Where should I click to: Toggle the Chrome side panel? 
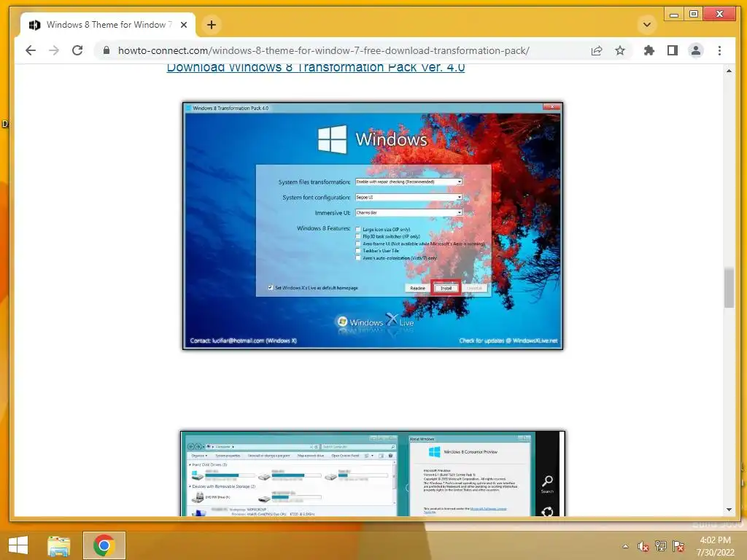(x=672, y=50)
